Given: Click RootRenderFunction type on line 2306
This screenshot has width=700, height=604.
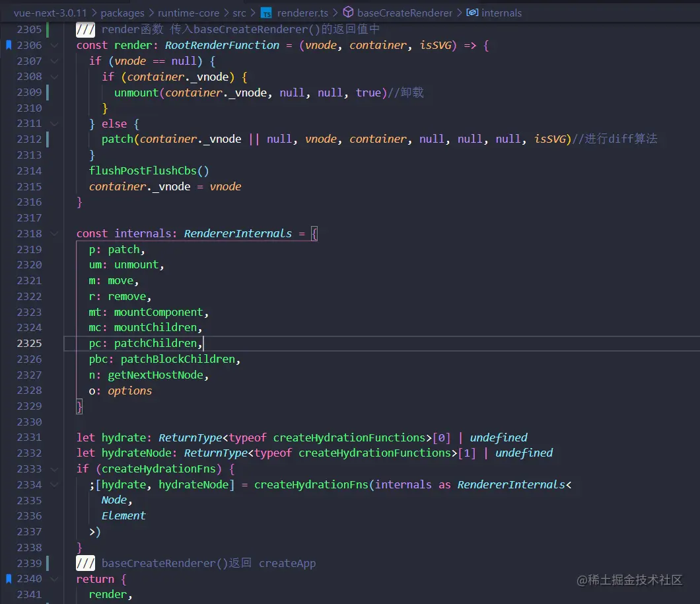Looking at the screenshot, I should pyautogui.click(x=222, y=45).
